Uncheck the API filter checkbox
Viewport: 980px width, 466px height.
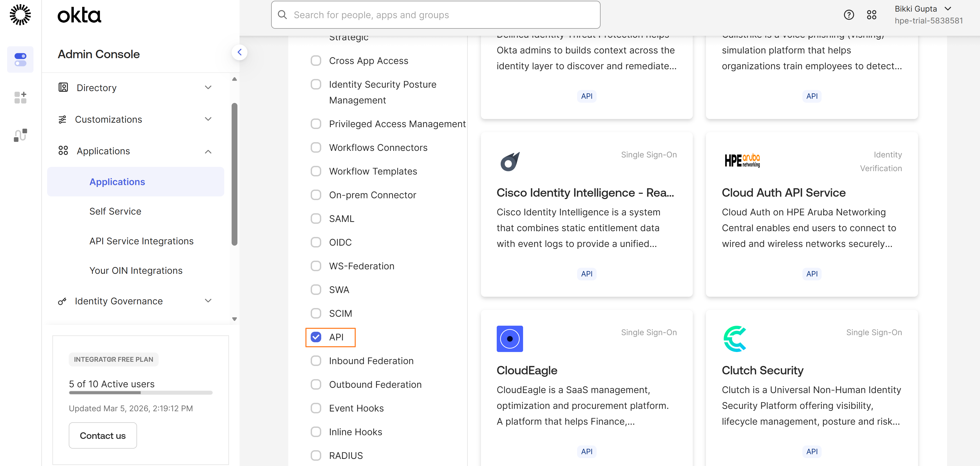(x=316, y=337)
